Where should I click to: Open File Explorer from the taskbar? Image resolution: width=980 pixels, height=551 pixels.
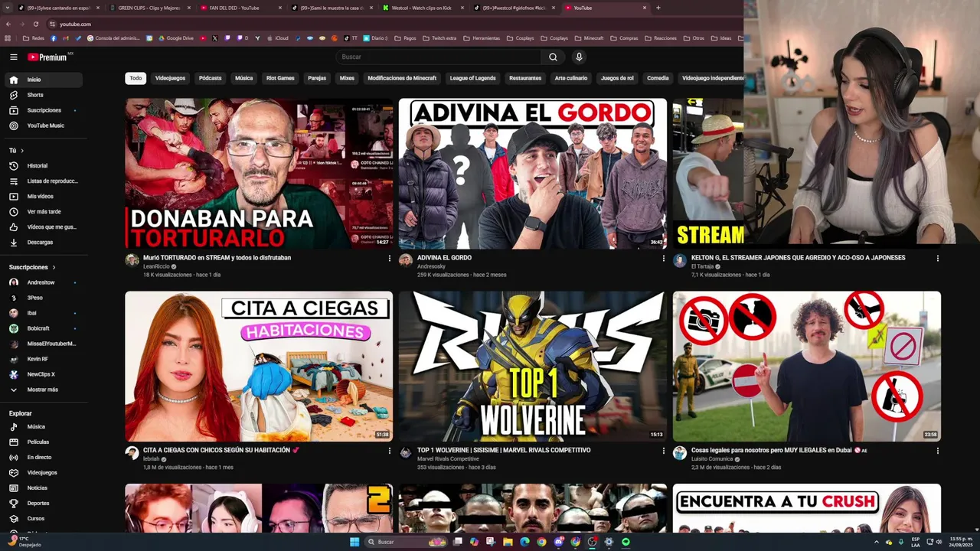point(507,542)
